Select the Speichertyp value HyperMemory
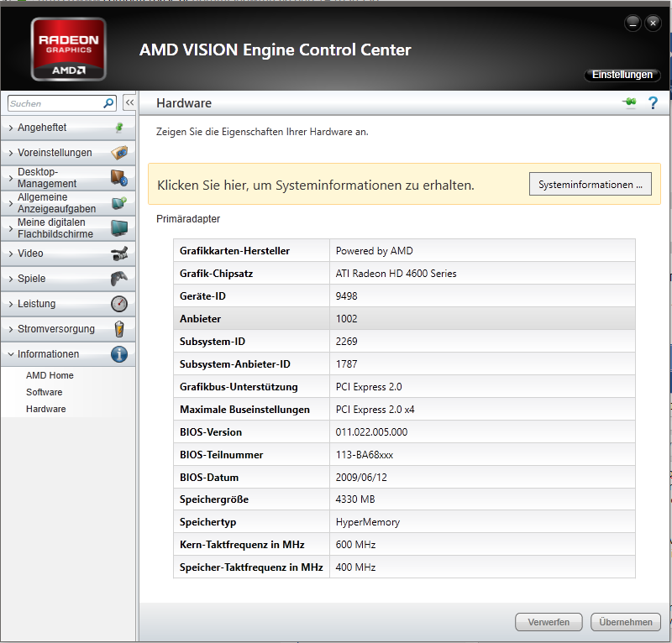Screen dimensions: 672x643 (x=368, y=522)
